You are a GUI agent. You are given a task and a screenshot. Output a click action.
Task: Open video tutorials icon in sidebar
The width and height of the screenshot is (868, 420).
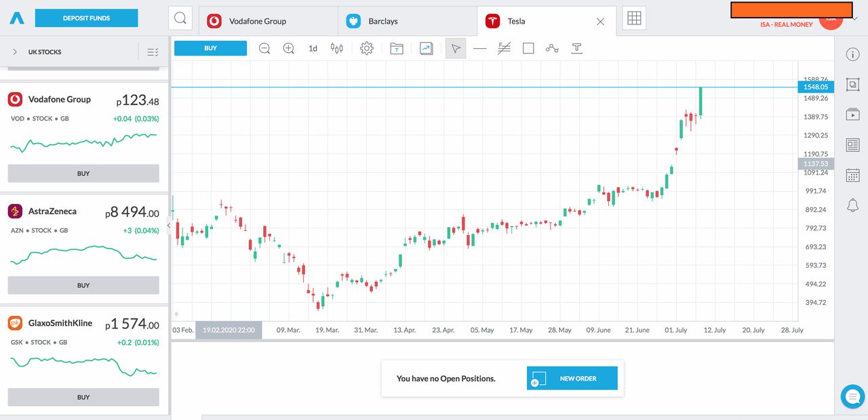click(x=852, y=114)
